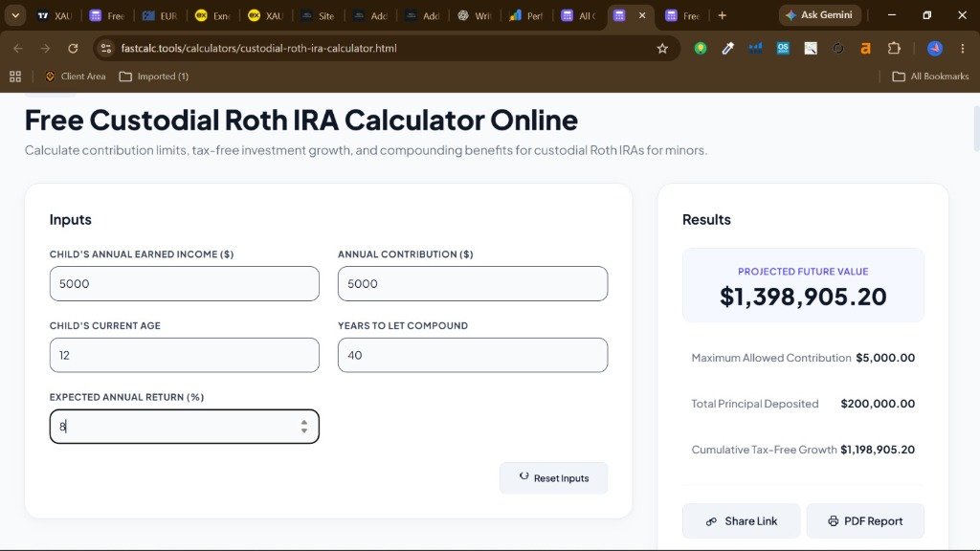Bookmark this page with the star

pos(662,48)
